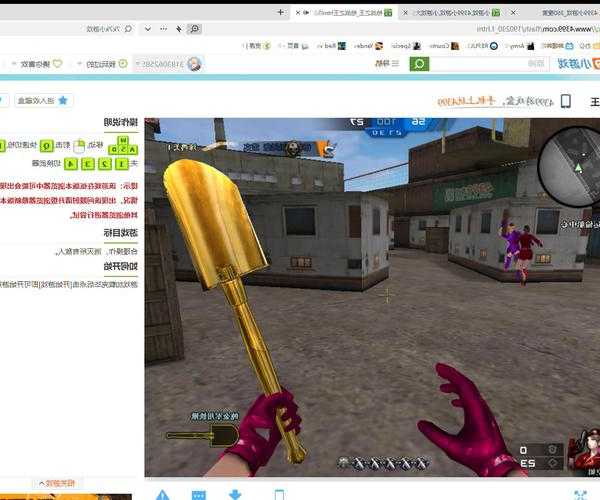Click the download arrow icon below game
This screenshot has height=500, width=600.
[235, 494]
